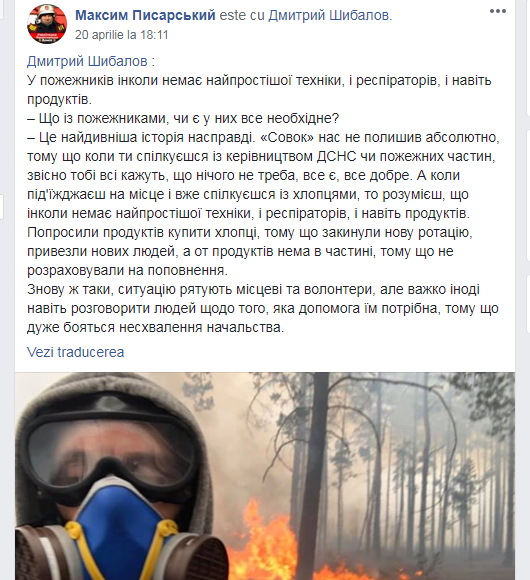The image size is (530, 580).
Task: Open the post options three-dot menu
Action: [498, 11]
